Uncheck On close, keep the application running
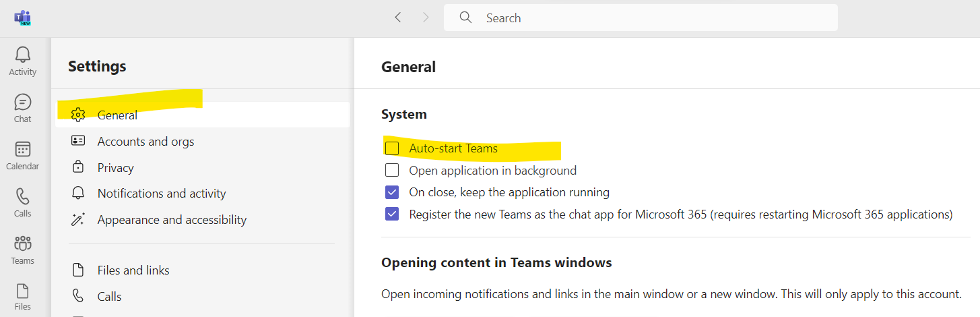980x317 pixels. (x=392, y=192)
